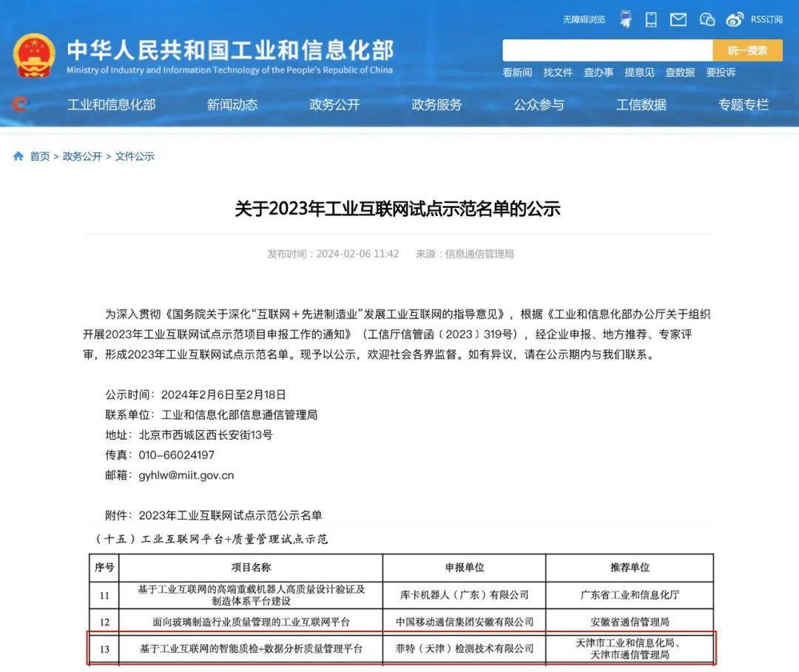799x672 pixels.
Task: Click the 无障碍浏览 accessibility link
Action: [584, 19]
